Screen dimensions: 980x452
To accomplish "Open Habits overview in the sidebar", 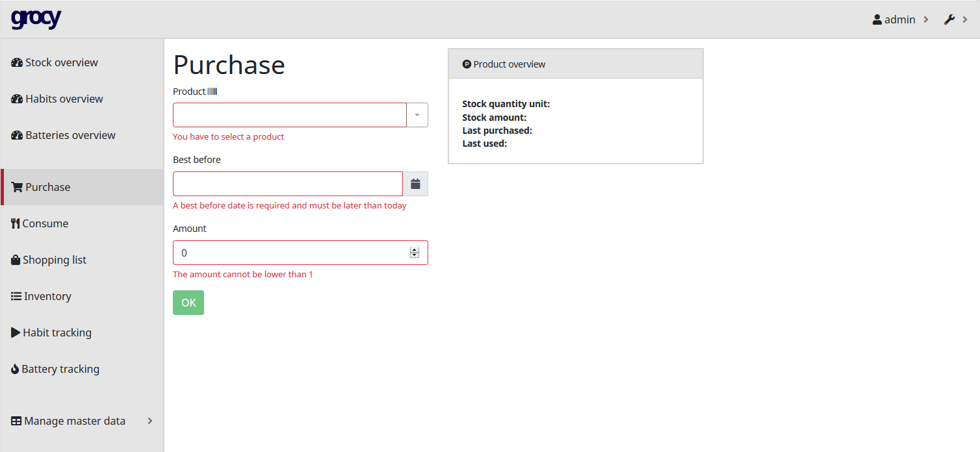I will 64,99.
